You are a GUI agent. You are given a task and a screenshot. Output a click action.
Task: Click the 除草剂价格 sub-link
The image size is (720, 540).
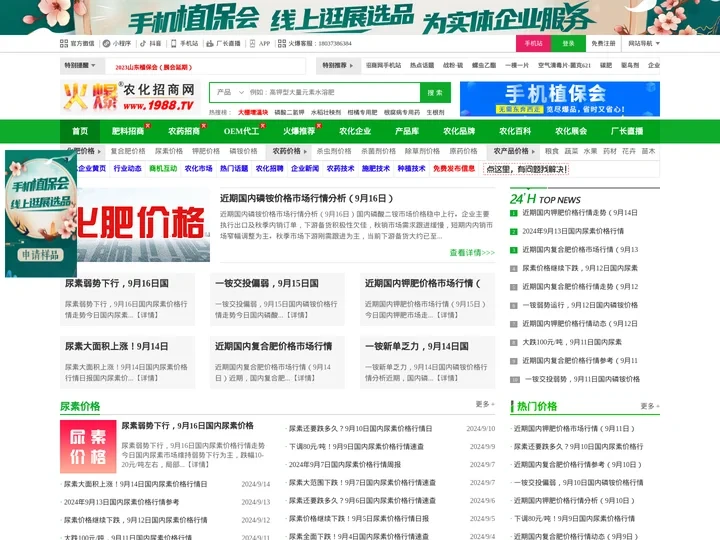coord(422,151)
